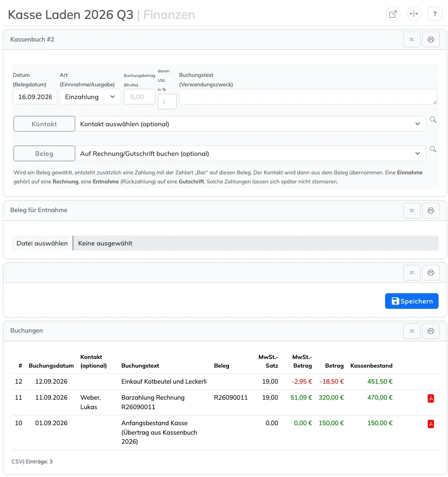Save the booking with Speichern
The image size is (448, 477).
[411, 301]
